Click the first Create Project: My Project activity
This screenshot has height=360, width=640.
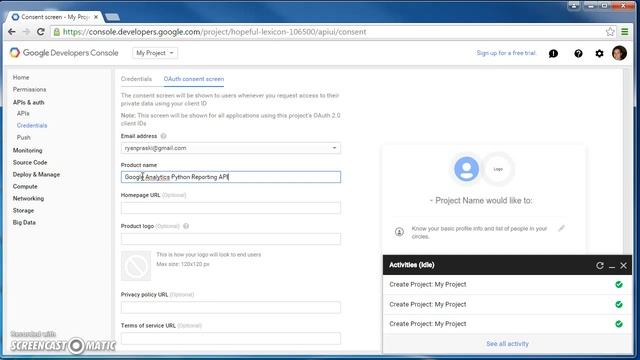pyautogui.click(x=507, y=284)
